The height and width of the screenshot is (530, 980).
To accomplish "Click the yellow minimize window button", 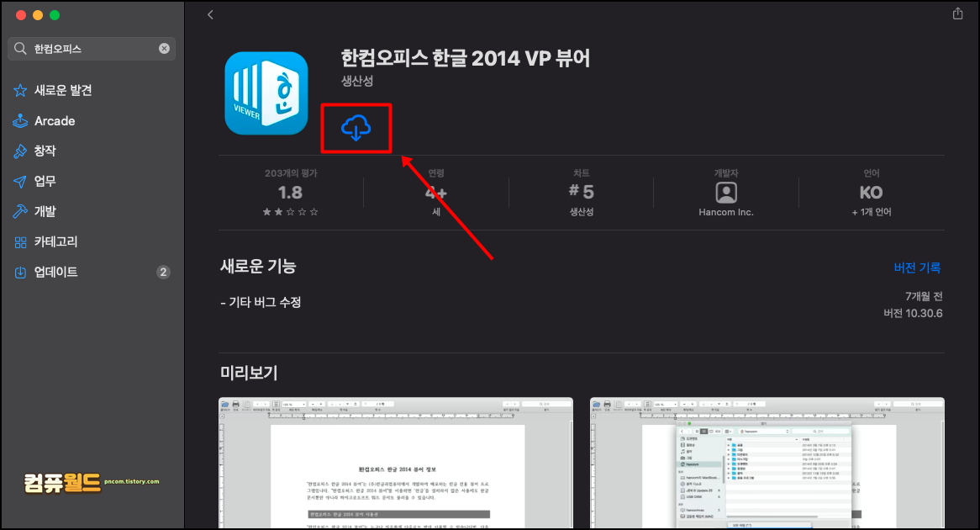I will tap(38, 15).
